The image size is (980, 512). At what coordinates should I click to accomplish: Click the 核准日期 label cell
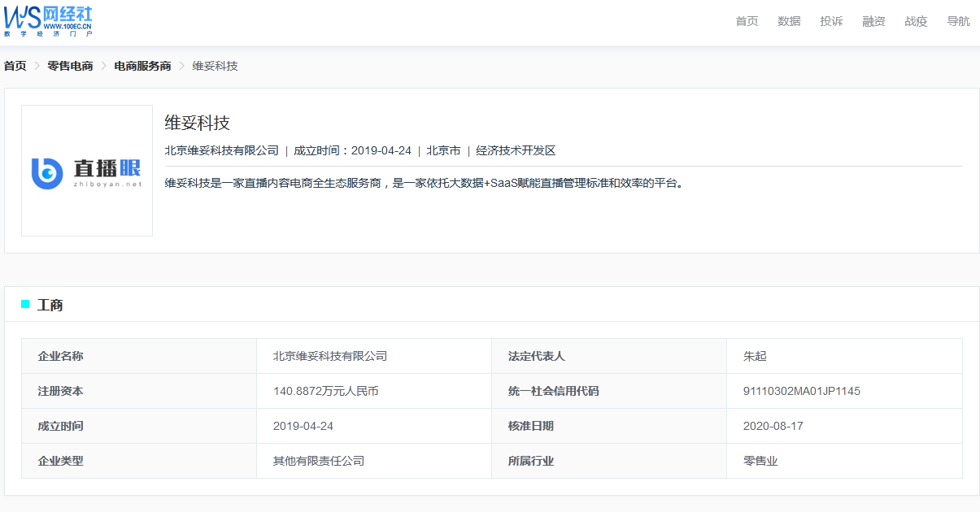coord(609,426)
